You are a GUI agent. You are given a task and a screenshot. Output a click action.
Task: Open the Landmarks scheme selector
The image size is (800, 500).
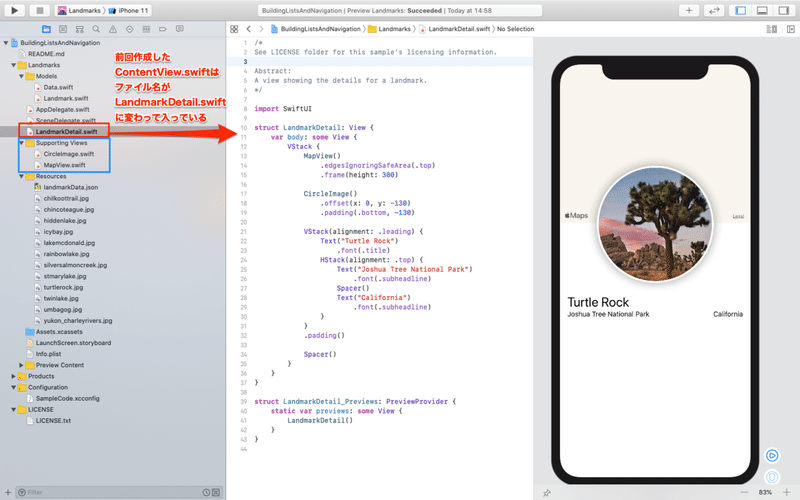coord(79,10)
